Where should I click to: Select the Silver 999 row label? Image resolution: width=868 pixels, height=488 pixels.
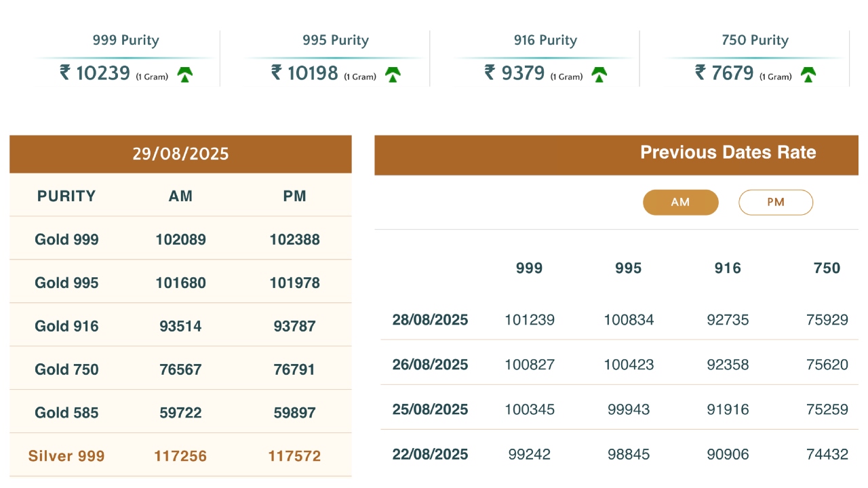point(66,456)
